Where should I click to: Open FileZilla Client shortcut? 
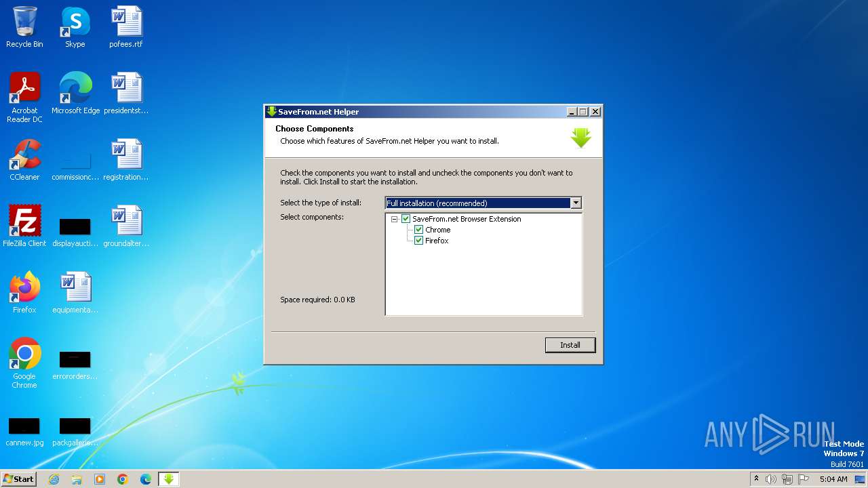[24, 226]
